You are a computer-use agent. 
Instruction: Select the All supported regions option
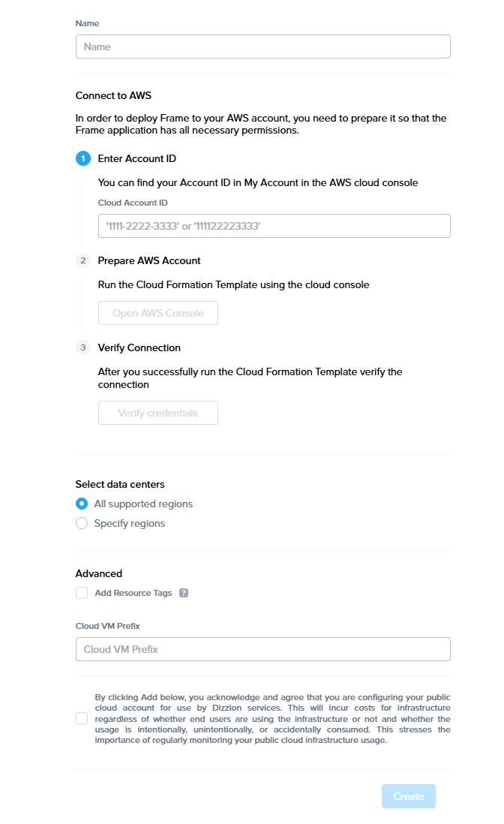[82, 504]
